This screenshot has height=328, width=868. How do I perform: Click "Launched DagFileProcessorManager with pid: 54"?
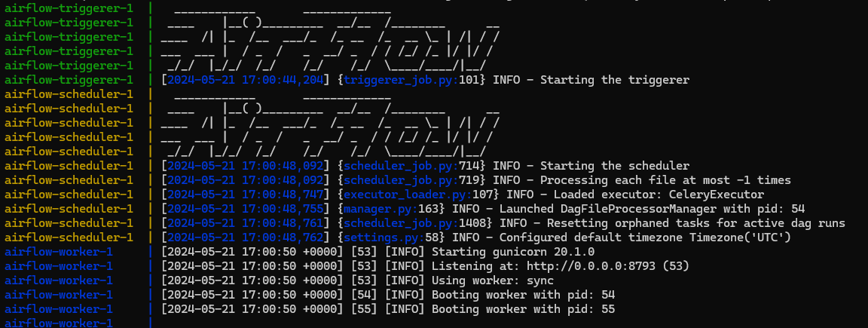click(652, 209)
